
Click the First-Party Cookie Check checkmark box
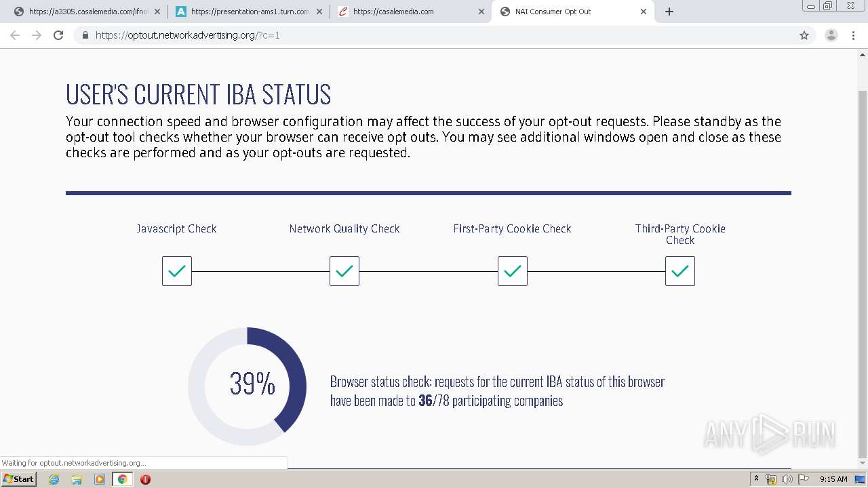(513, 271)
